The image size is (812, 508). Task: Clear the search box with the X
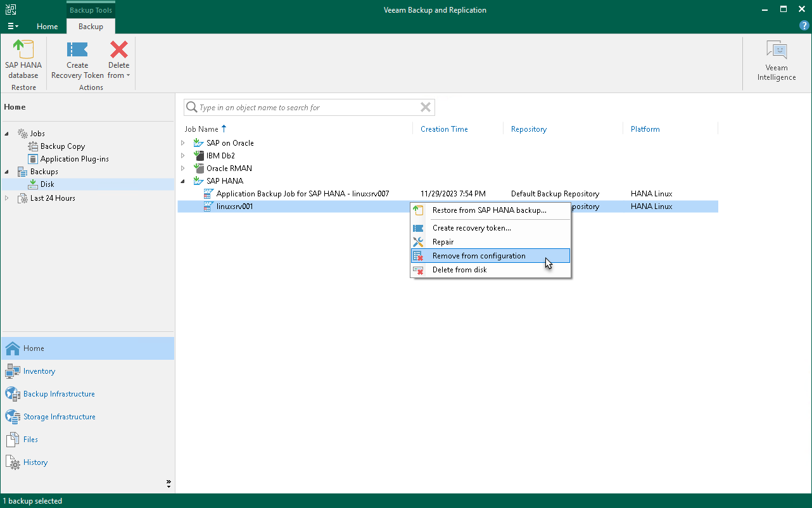[x=425, y=107]
